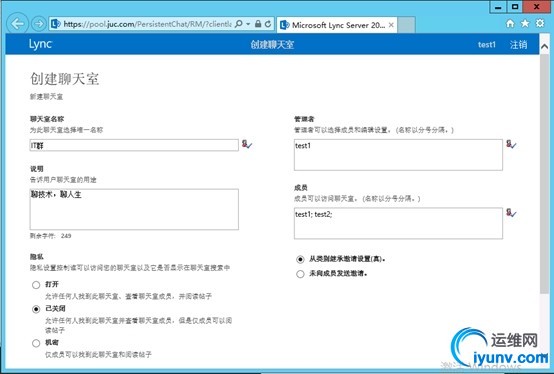
Task: Open the browser home page icon
Action: (510, 24)
